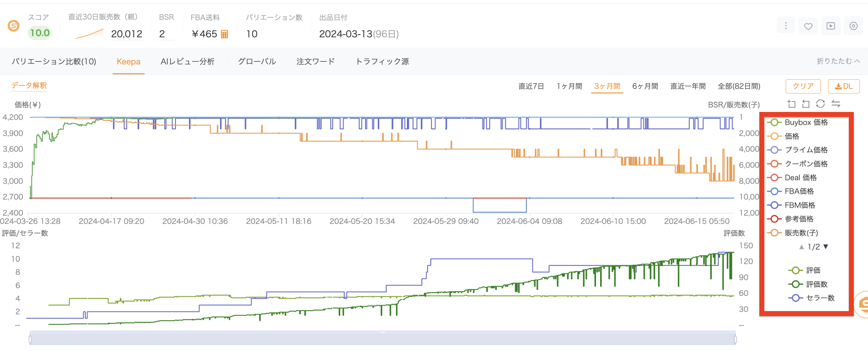Viewport: 868px width, 354px height.
Task: Toggle the セラー数 legend series
Action: tap(812, 298)
